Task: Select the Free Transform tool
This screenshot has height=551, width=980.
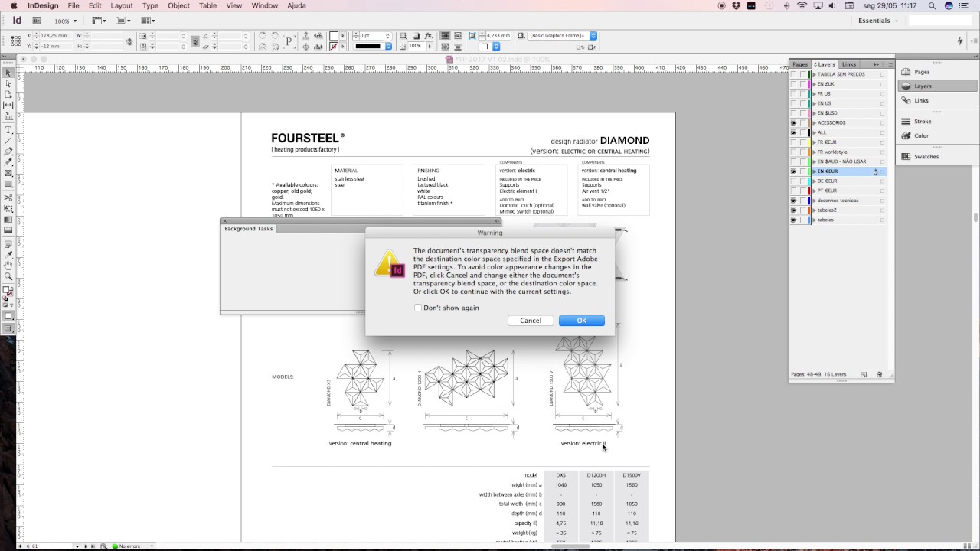Action: pyautogui.click(x=8, y=208)
